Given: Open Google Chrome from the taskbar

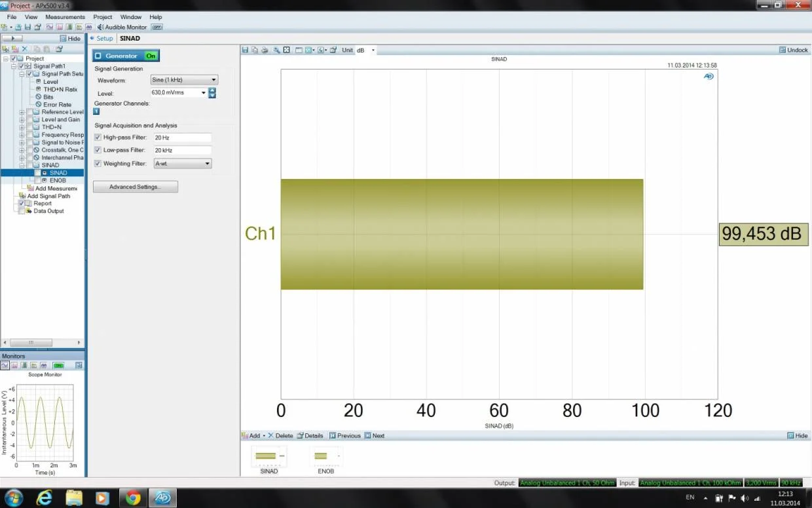Looking at the screenshot, I should click(x=133, y=498).
